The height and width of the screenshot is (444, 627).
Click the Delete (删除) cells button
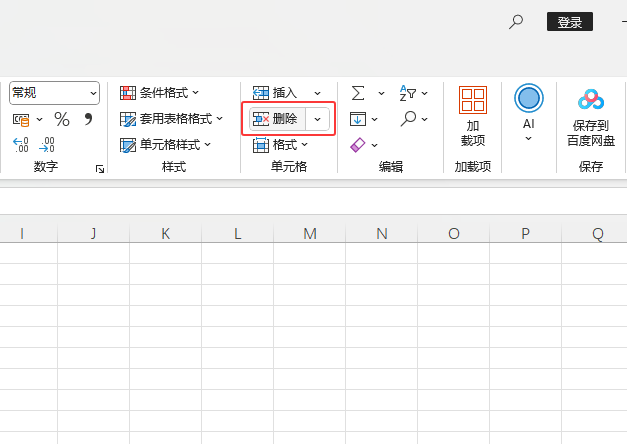point(277,119)
